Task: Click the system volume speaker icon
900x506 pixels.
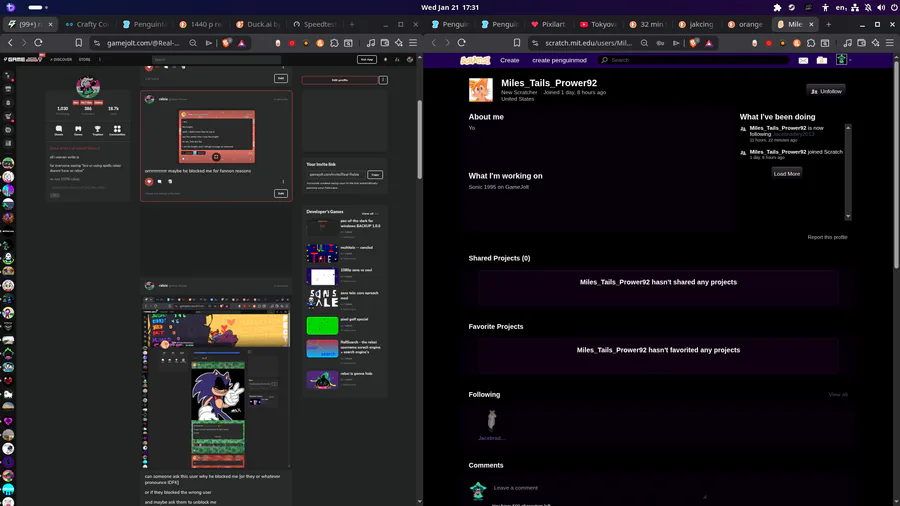Action: tap(881, 7)
